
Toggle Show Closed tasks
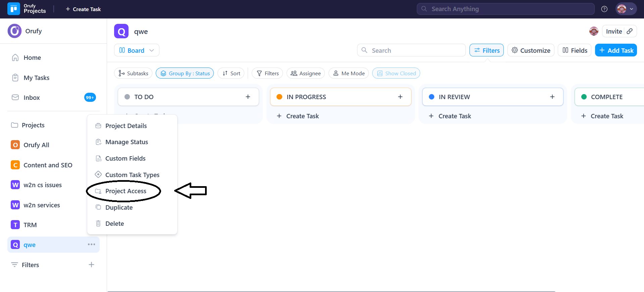pos(396,73)
